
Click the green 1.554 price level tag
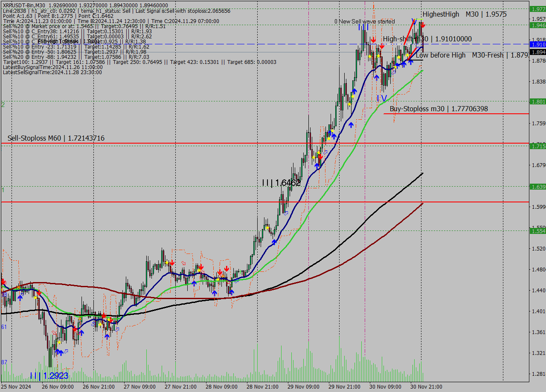(537, 231)
